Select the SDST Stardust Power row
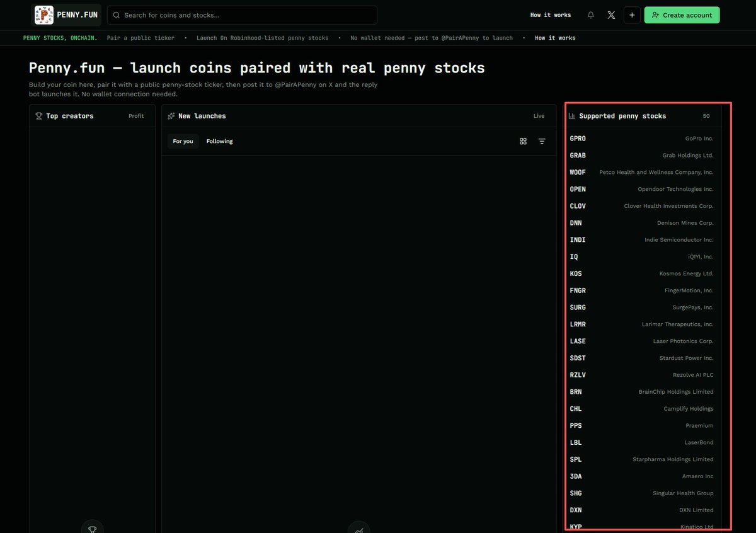This screenshot has height=533, width=756. click(641, 358)
